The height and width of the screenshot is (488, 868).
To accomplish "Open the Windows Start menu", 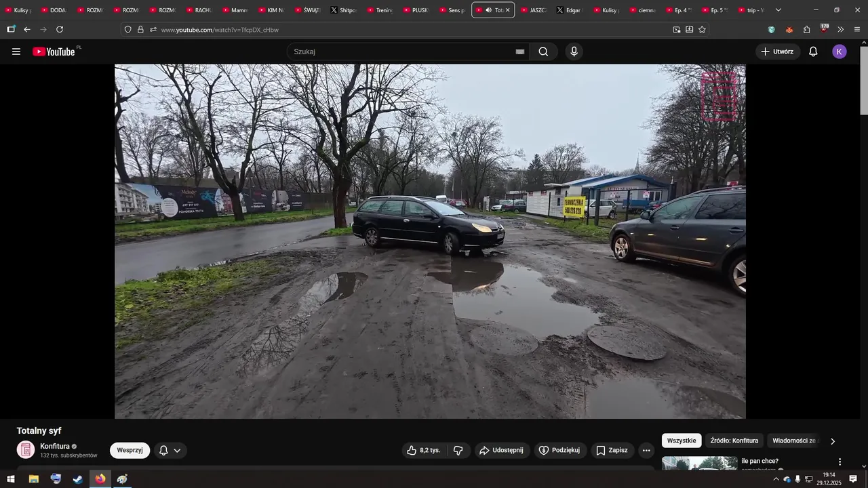I will point(11,479).
